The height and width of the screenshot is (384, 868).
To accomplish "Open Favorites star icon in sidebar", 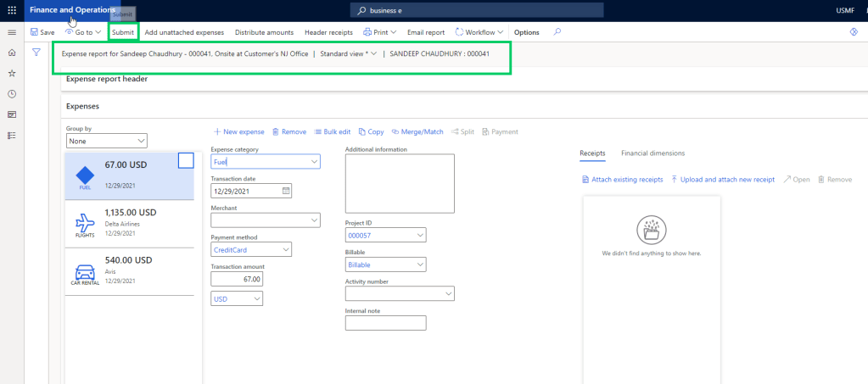I will pyautogui.click(x=12, y=73).
